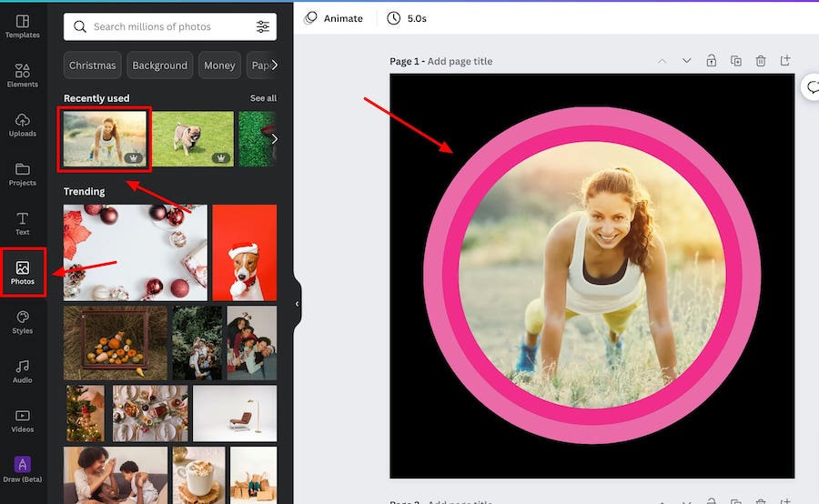Image resolution: width=819 pixels, height=504 pixels.
Task: Click the Animate button
Action: (333, 18)
